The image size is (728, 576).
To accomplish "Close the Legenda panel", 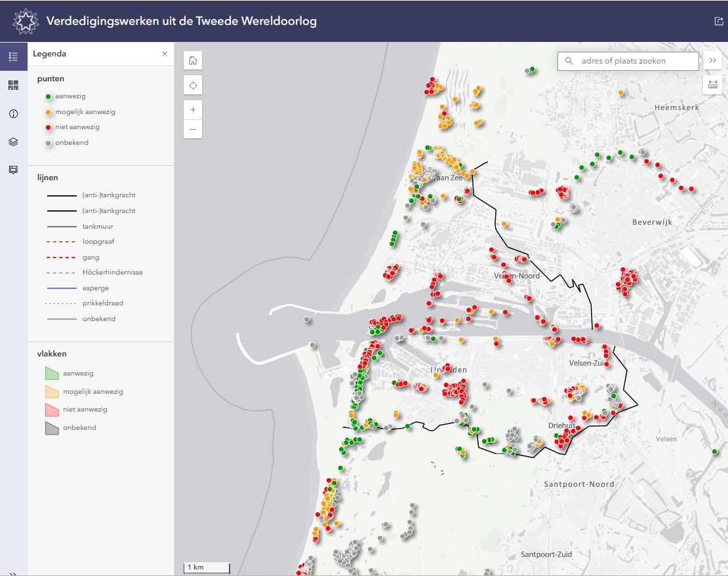I will (165, 54).
